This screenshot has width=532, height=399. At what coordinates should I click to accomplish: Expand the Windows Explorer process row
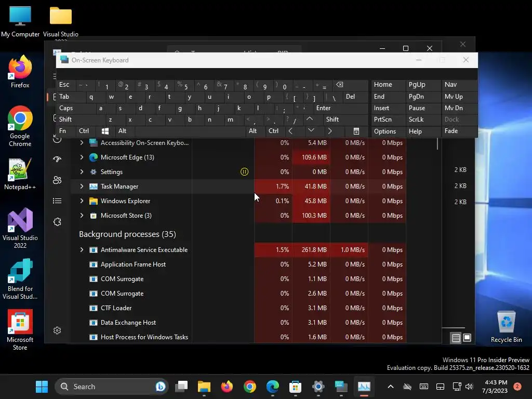pyautogui.click(x=82, y=201)
